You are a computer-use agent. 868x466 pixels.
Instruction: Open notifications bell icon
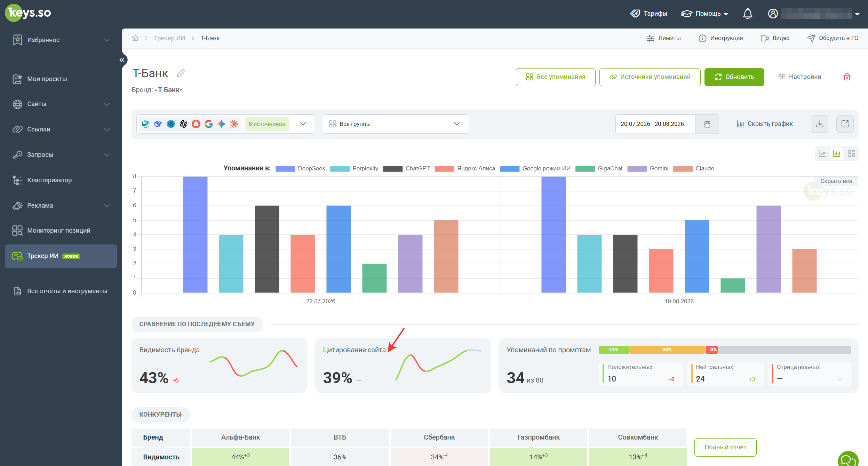coord(748,14)
